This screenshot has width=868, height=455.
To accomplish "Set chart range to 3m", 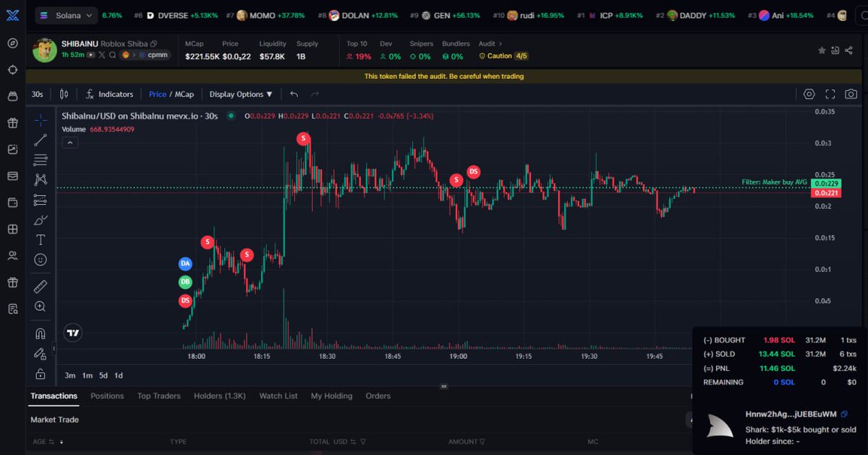I will tap(70, 375).
